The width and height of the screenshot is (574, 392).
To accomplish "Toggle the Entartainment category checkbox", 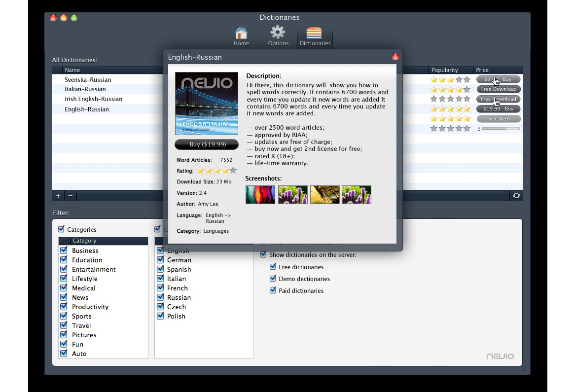I will 64,269.
